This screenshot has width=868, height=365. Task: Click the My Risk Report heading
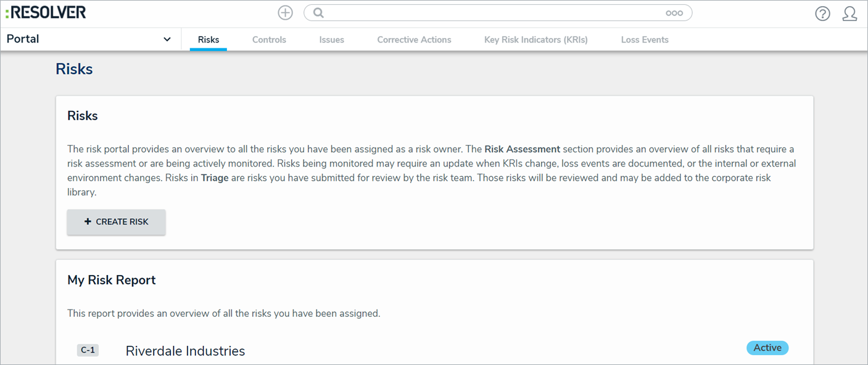112,280
